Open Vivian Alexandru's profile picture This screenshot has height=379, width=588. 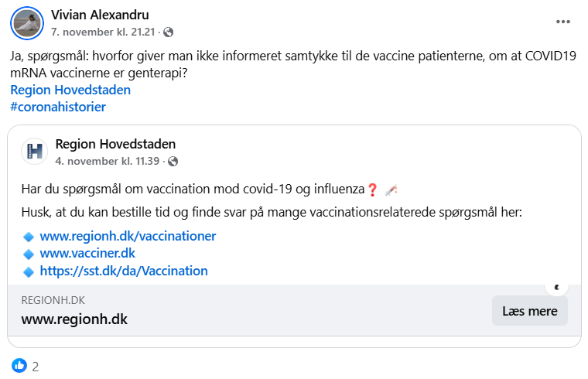[x=27, y=23]
